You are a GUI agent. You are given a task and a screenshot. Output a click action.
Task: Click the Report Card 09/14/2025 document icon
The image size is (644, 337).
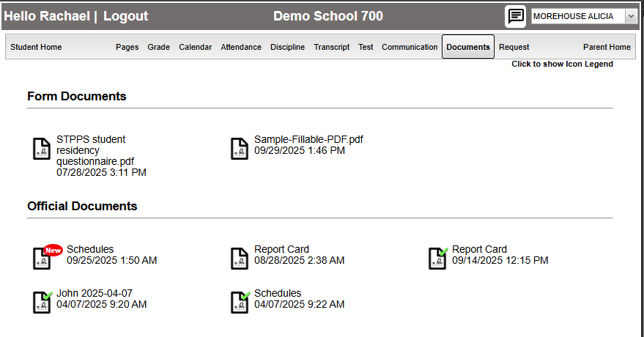click(x=438, y=258)
